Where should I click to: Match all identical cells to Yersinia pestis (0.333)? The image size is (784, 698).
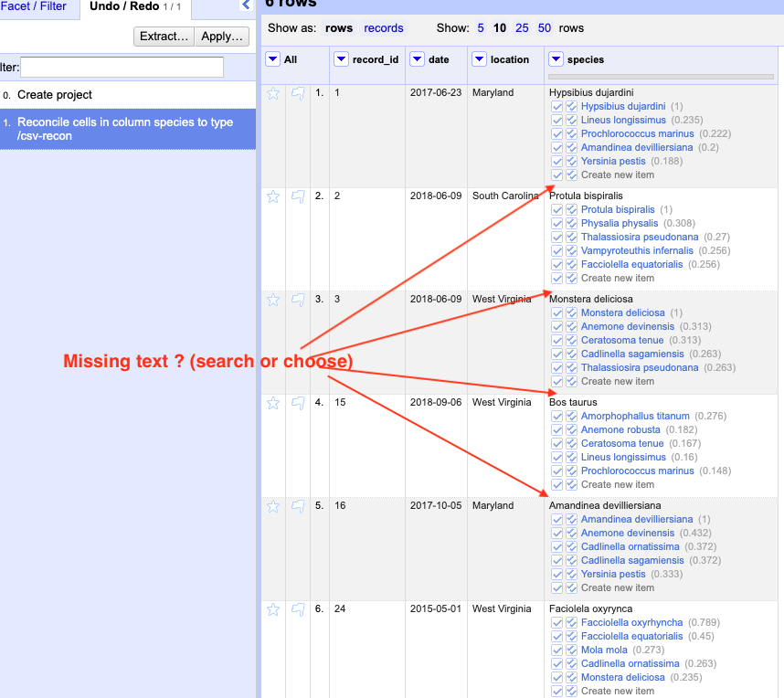point(571,575)
